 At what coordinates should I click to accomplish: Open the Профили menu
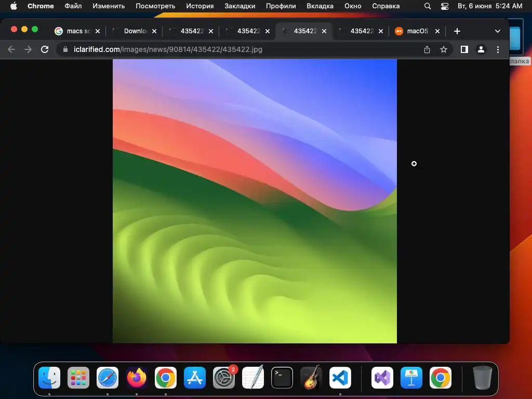(x=281, y=6)
